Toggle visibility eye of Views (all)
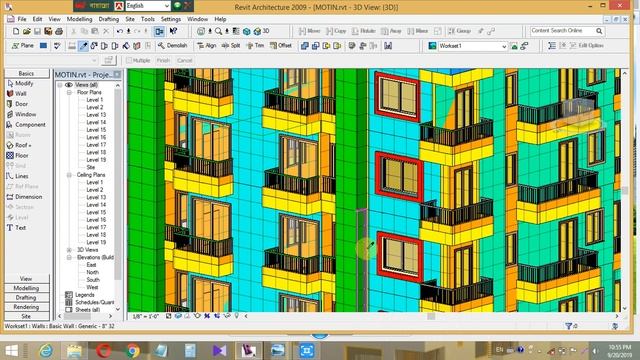The height and width of the screenshot is (360, 640). click(x=69, y=85)
